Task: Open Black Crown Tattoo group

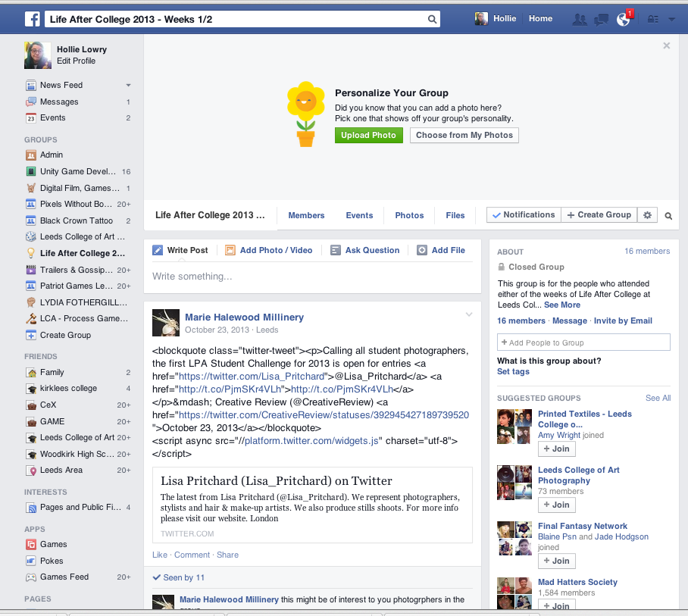Action: coord(78,220)
